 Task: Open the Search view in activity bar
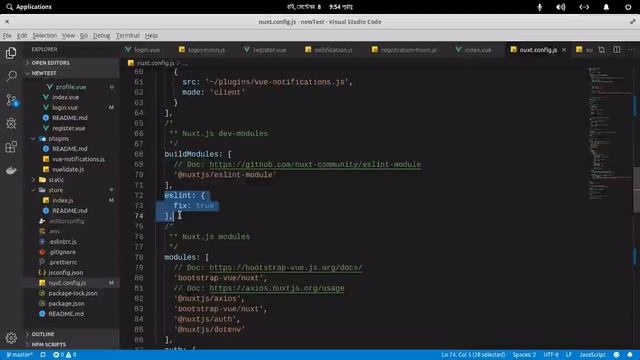coord(11,76)
